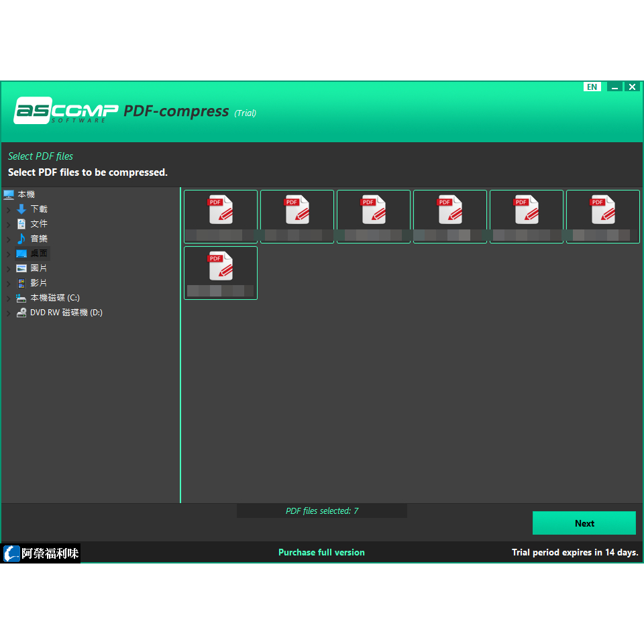
Task: Expand the DVD RW 磁碟機 (D:) node
Action: click(8, 313)
